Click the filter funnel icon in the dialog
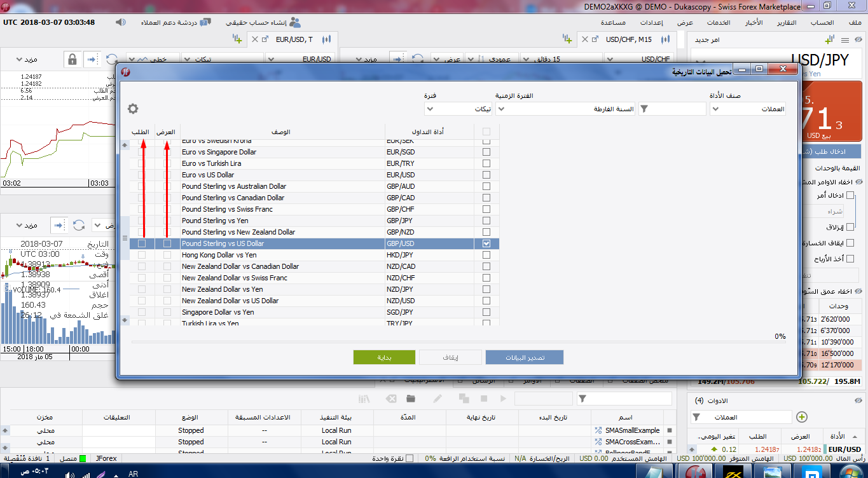868x478 pixels. click(x=644, y=109)
